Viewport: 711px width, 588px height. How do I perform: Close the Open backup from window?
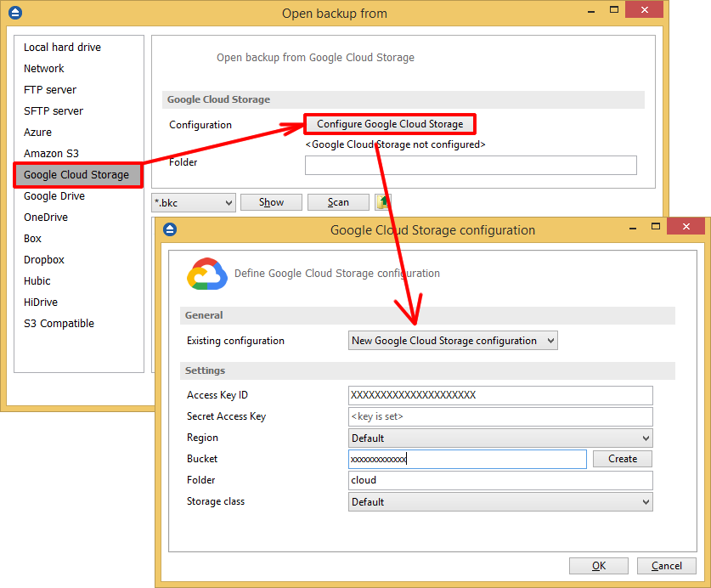[x=645, y=10]
